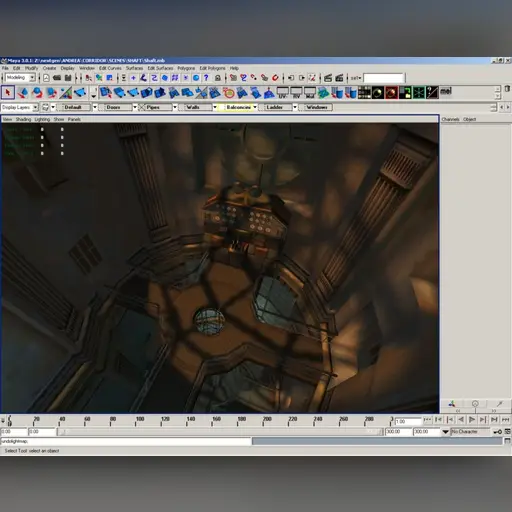
Task: Click the mel script shelf button
Action: coord(446,91)
